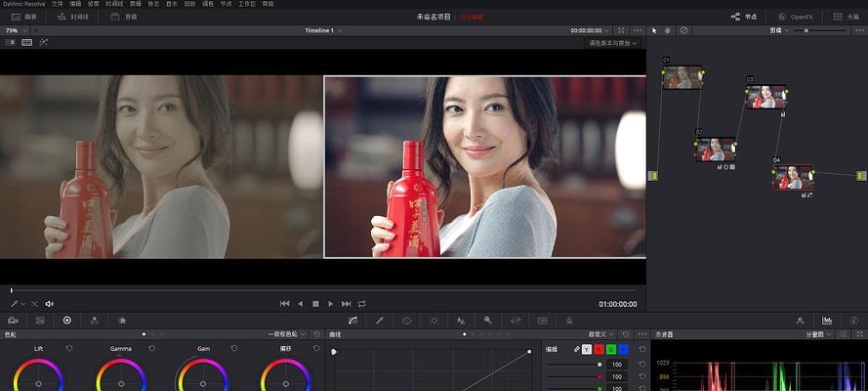Screen dimensions: 868x391
Task: Open the Color menu (调色)
Action: click(x=208, y=3)
